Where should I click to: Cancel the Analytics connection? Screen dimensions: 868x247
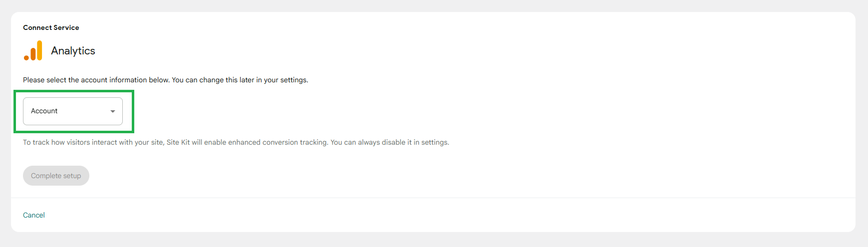[34, 215]
